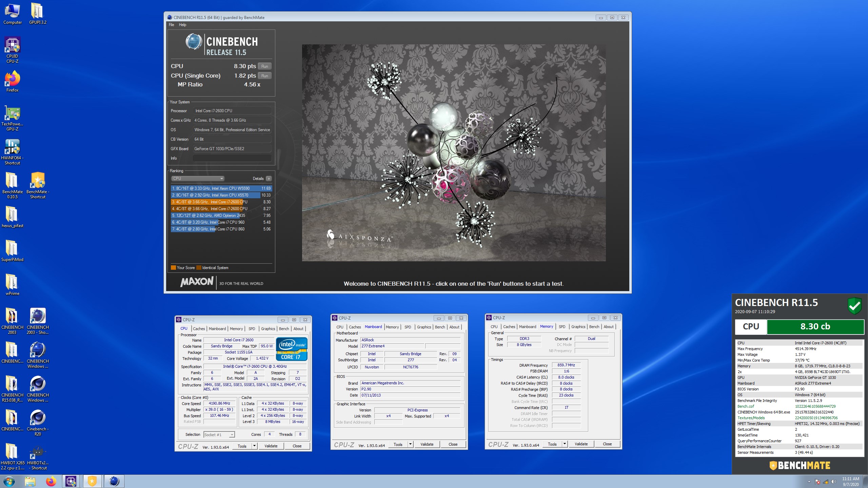Screen dimensions: 868x488
Task: Select the CINEBENCH R15.038 folder icon
Action: pos(13,389)
